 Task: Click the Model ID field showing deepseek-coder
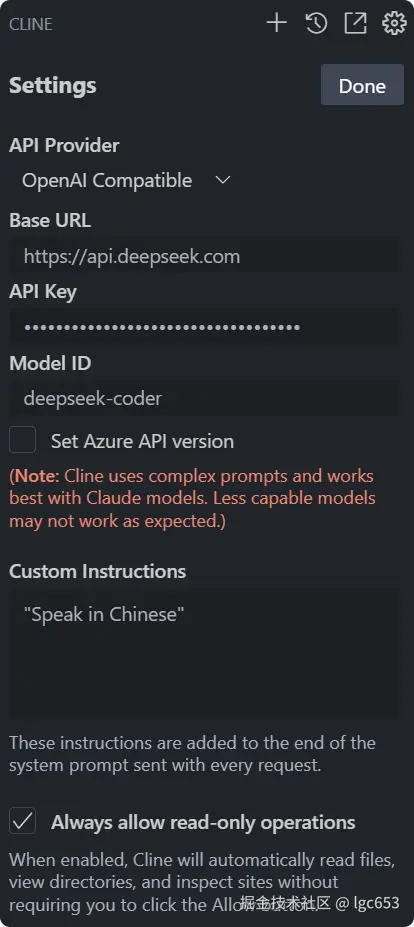click(204, 398)
